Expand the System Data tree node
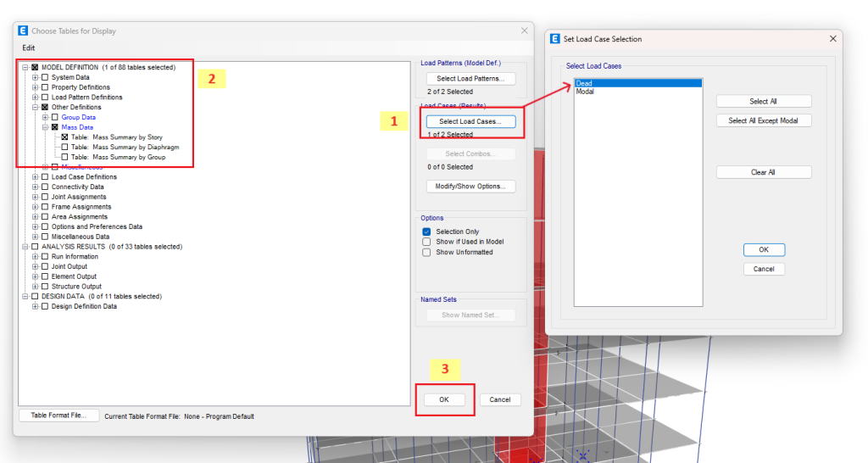Viewport: 868px width, 463px height. click(x=36, y=77)
